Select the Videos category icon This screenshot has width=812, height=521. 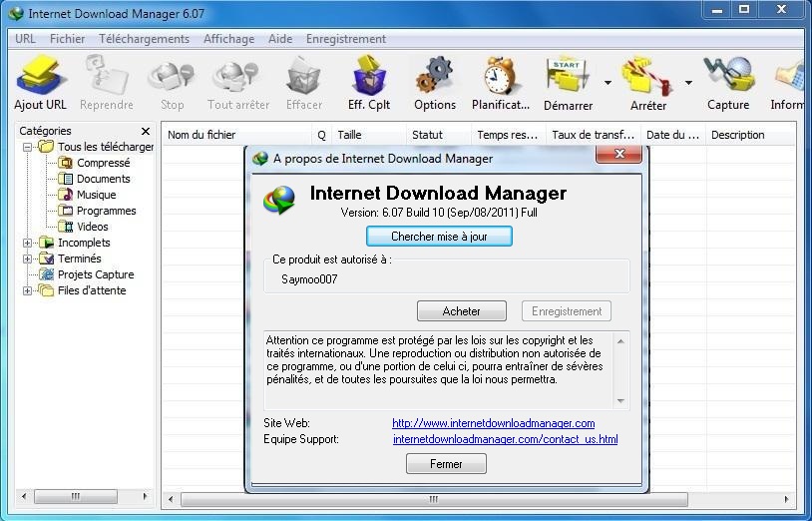click(66, 227)
